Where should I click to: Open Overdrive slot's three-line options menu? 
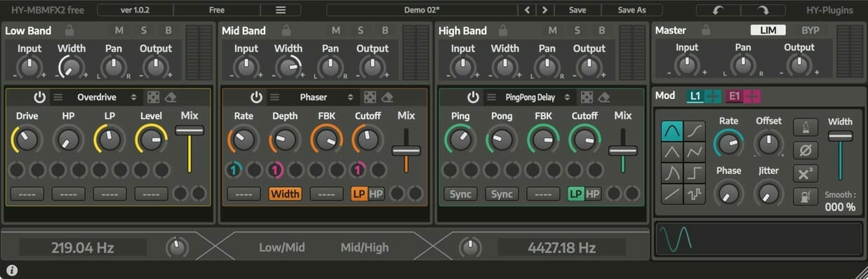pos(58,97)
